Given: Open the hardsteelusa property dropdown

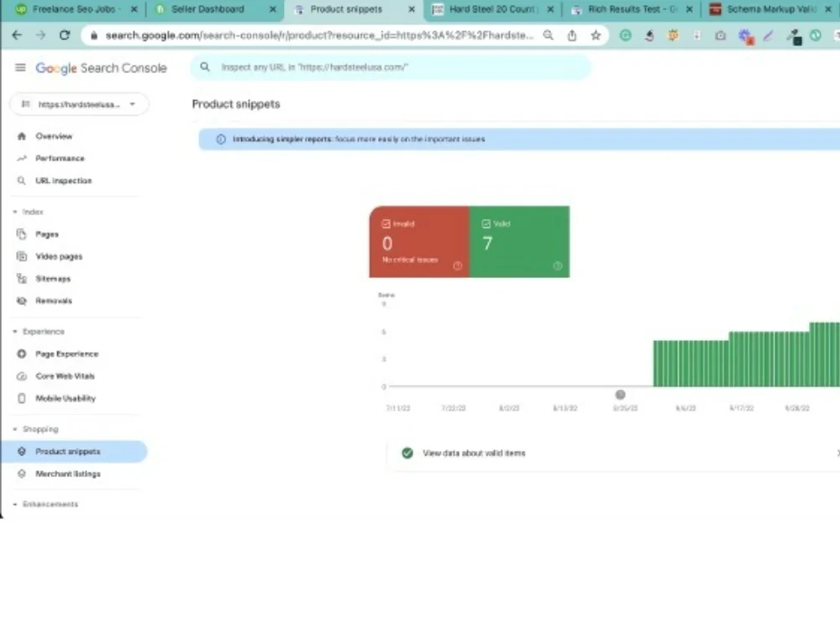Looking at the screenshot, I should tap(79, 104).
